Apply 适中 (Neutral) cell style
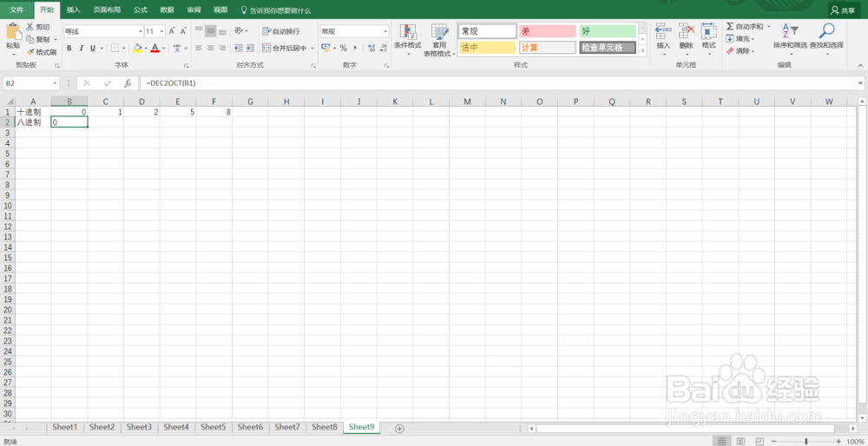This screenshot has width=868, height=446. click(487, 48)
